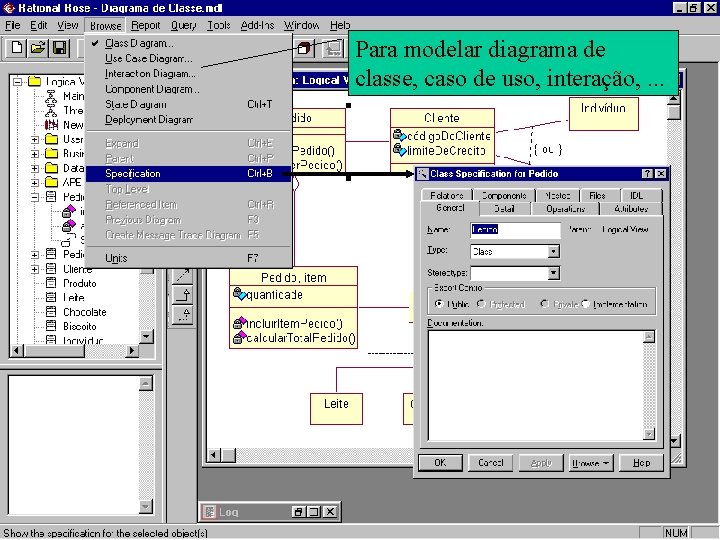Open the Type combo box dropdown
Screen dimensions: 720x540
pyautogui.click(x=554, y=251)
